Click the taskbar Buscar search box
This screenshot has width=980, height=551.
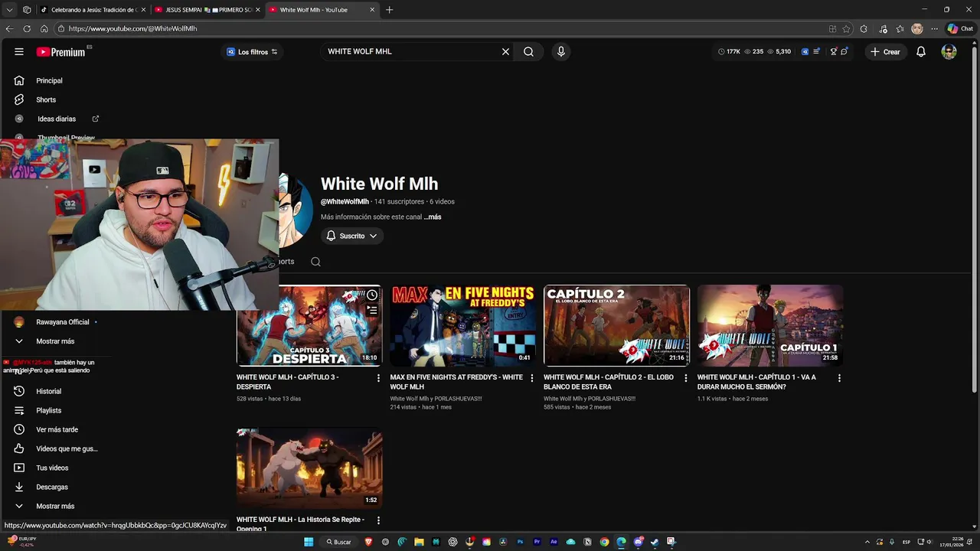click(338, 542)
